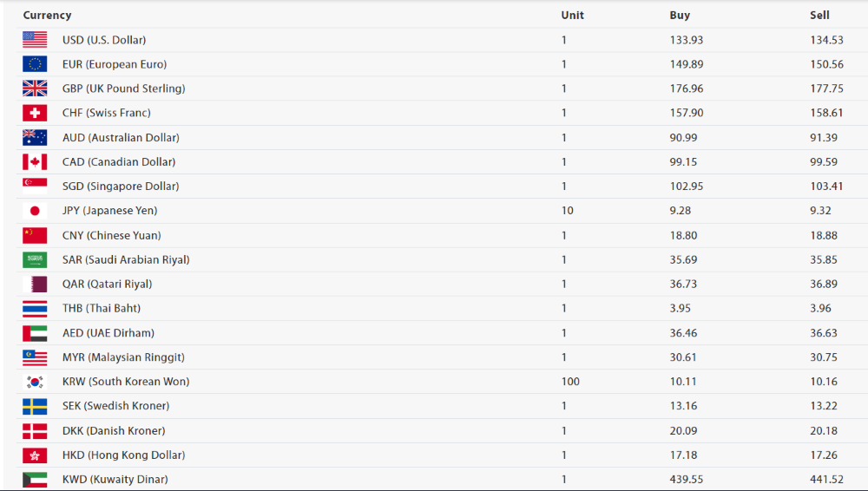This screenshot has height=491, width=868.
Task: Click the UK flag icon
Action: click(x=35, y=88)
